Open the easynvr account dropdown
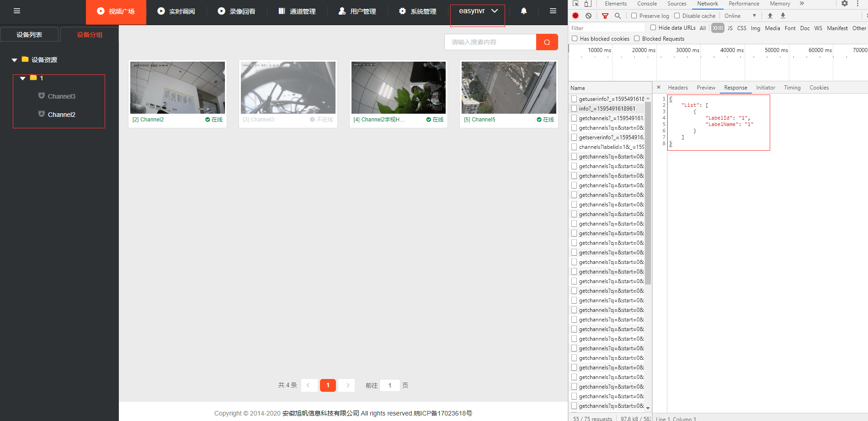 (477, 11)
